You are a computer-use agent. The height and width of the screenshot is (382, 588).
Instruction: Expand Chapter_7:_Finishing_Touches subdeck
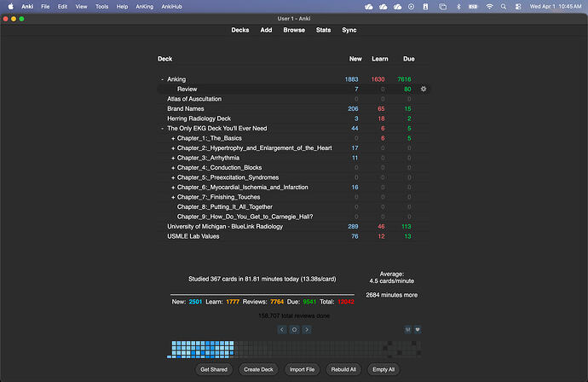[173, 197]
